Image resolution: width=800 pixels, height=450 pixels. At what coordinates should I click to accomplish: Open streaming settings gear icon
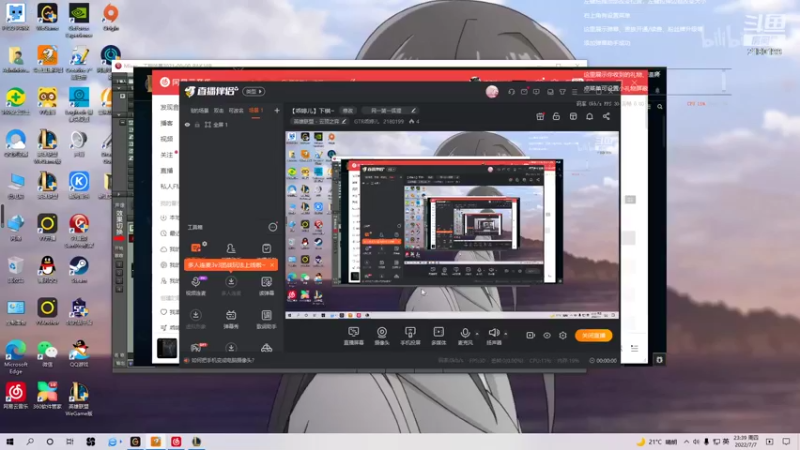click(x=563, y=335)
